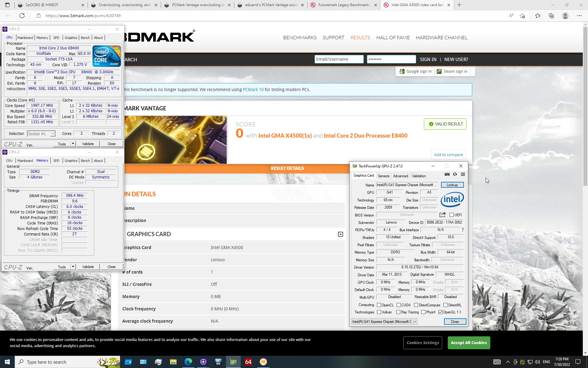This screenshot has height=368, width=588.
Task: Toggle the DirectML checkbox
Action: [x=445, y=305]
